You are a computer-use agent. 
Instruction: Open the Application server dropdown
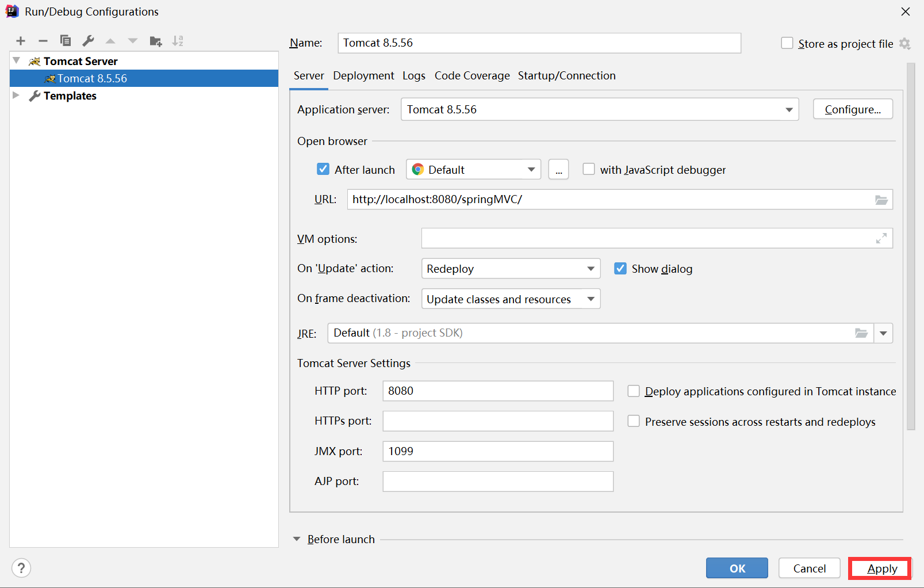(x=600, y=109)
